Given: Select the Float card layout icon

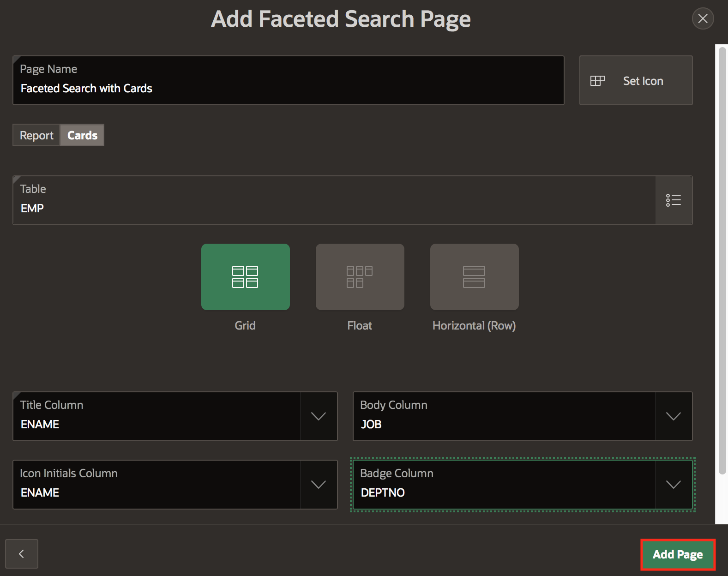Looking at the screenshot, I should point(360,277).
